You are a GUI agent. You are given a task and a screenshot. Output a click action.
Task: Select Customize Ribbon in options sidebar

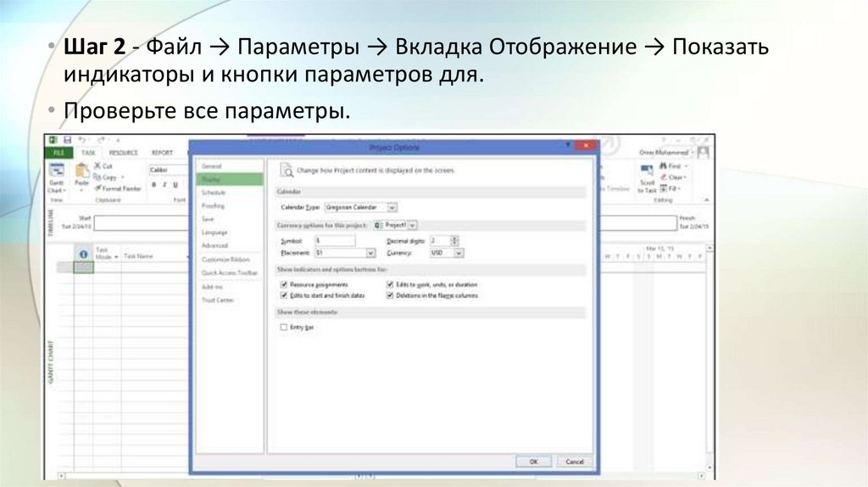pos(229,260)
